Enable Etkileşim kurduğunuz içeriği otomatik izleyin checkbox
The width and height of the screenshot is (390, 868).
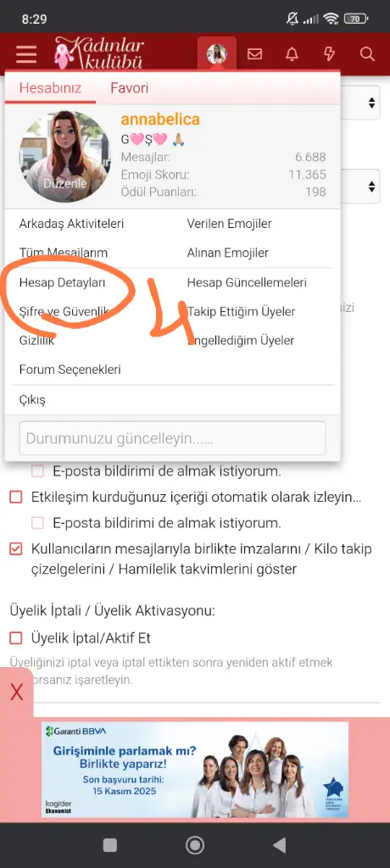click(16, 497)
